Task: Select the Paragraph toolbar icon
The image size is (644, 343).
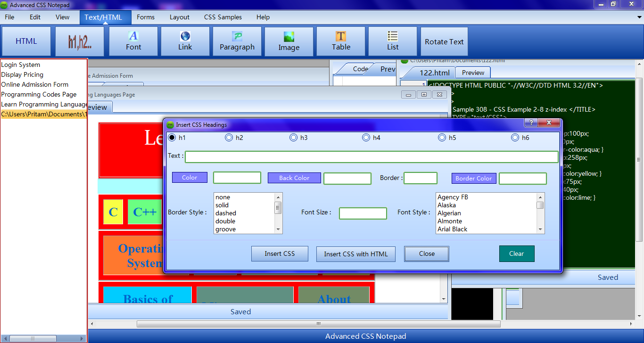Action: [x=237, y=41]
